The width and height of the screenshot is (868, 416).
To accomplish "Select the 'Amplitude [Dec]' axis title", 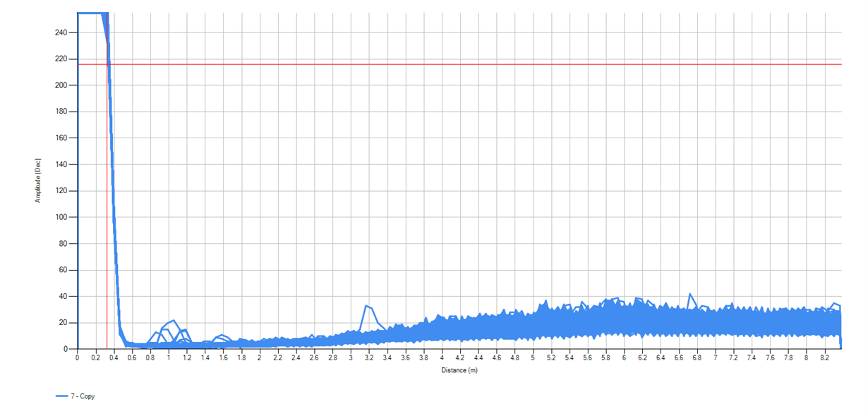I will click(37, 181).
